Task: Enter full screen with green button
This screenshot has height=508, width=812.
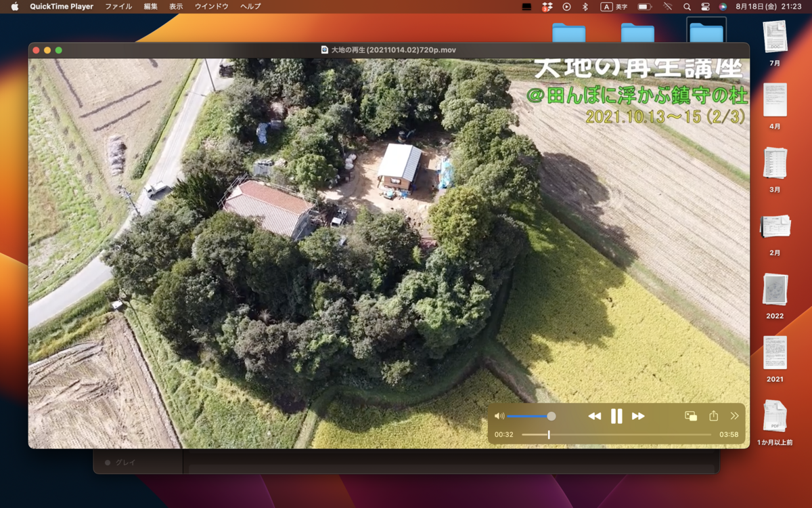Action: pyautogui.click(x=59, y=50)
